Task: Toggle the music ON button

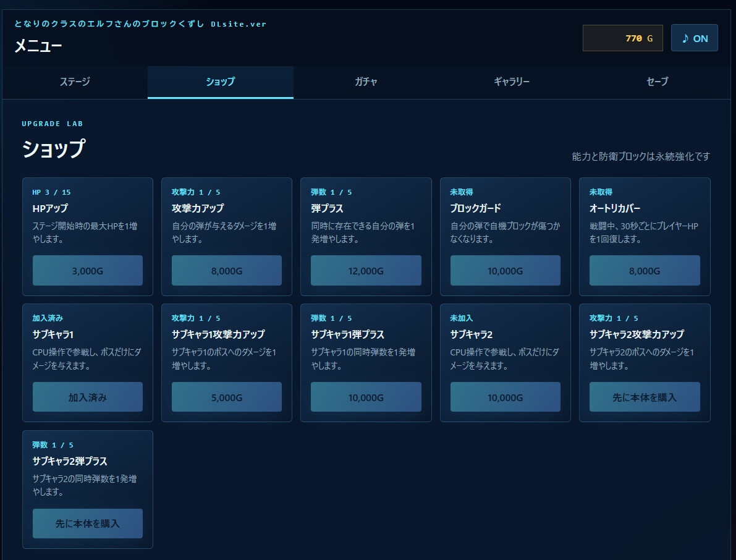Action: [x=694, y=38]
